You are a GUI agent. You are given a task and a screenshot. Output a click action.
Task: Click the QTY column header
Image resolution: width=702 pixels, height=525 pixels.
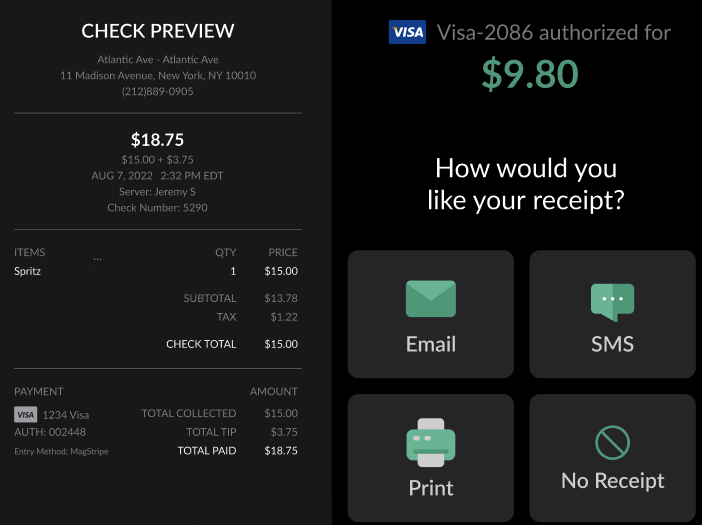point(225,252)
